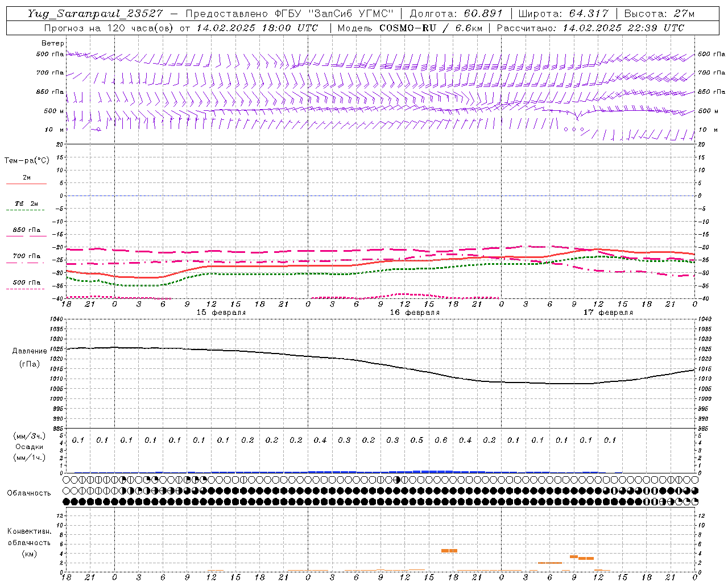Click the 850 гПа temperature legend entry
728x582 pixels.
coord(26,230)
